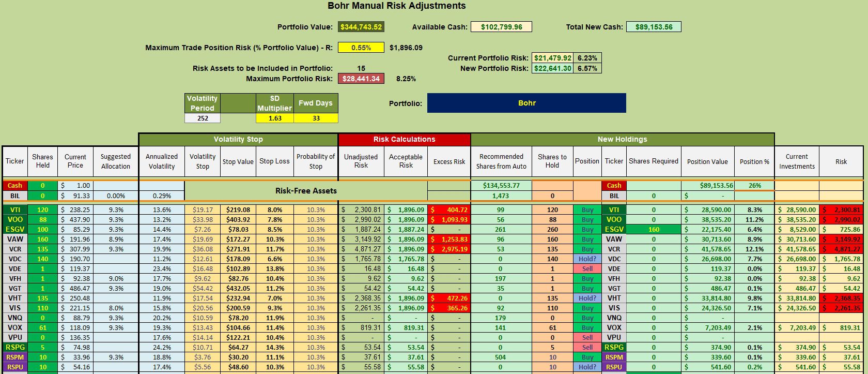
Task: Click VTI risk cell 2,300.81 in last column
Action: (x=841, y=210)
